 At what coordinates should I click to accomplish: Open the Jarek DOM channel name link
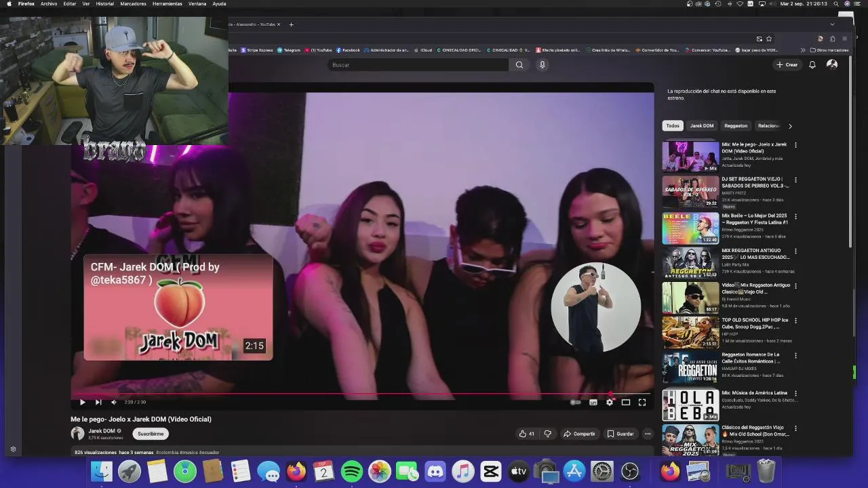(102, 430)
